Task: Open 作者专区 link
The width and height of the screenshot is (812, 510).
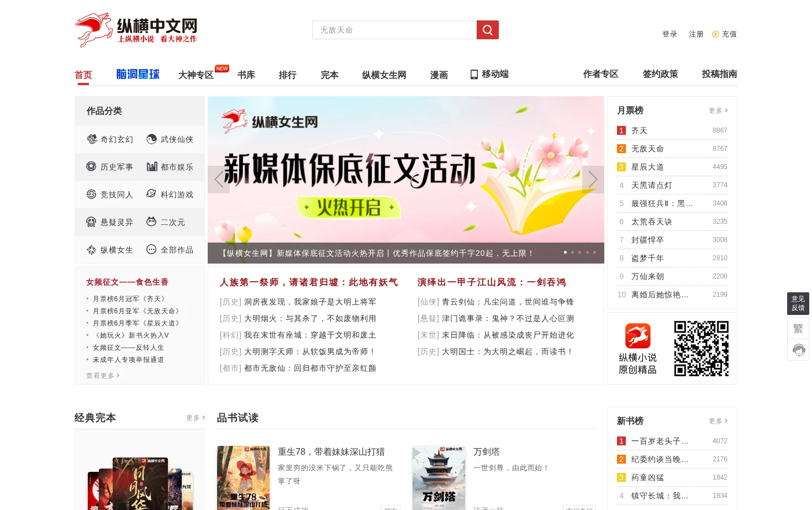Action: [x=601, y=74]
